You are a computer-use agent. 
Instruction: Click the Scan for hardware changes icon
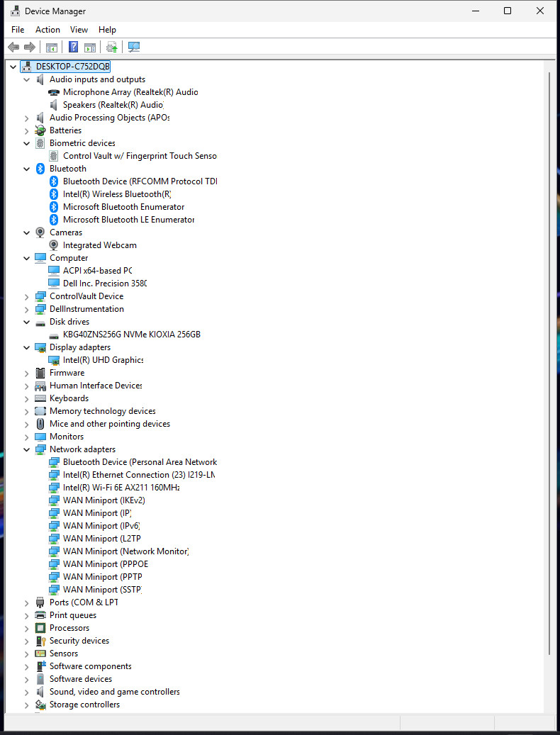pyautogui.click(x=134, y=47)
